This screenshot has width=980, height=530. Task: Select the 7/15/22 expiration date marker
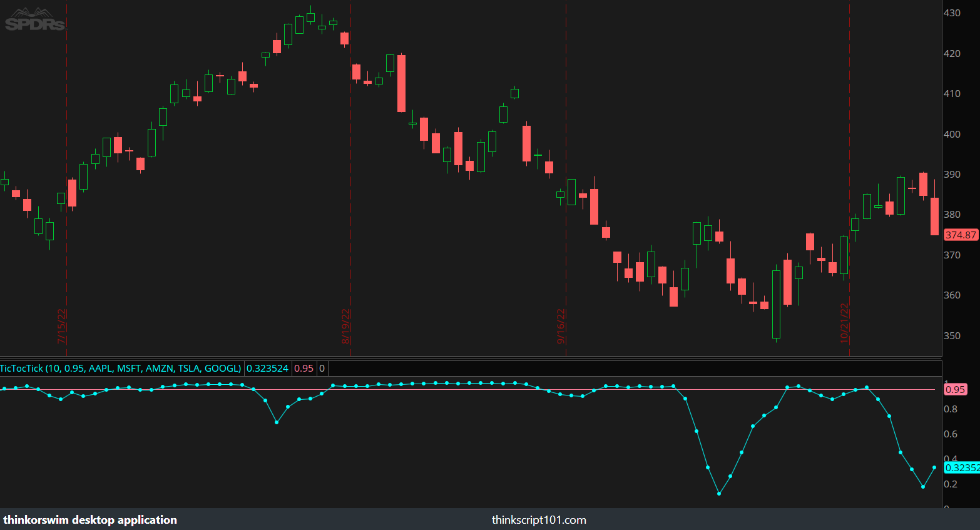point(61,326)
